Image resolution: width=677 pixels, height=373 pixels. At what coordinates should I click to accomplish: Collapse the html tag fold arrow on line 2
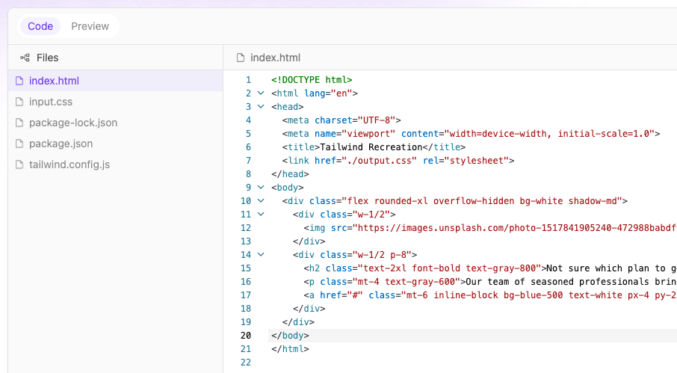click(x=261, y=93)
